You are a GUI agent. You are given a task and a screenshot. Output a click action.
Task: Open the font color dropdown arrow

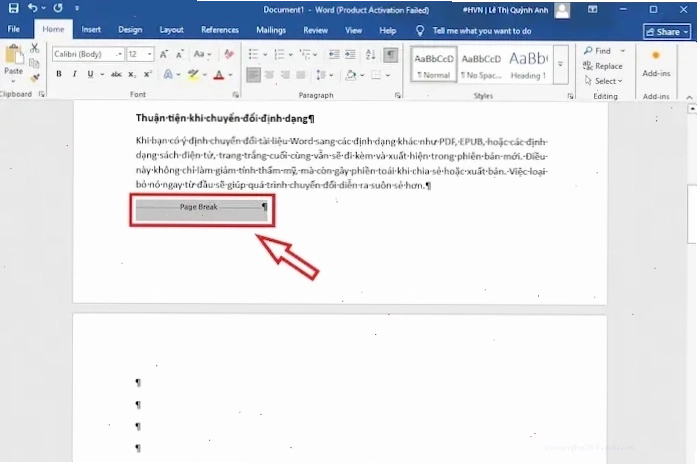tap(230, 75)
